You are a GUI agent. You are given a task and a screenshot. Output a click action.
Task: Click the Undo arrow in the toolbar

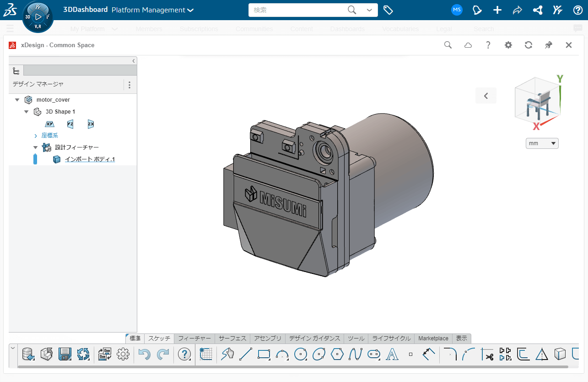[145, 353]
